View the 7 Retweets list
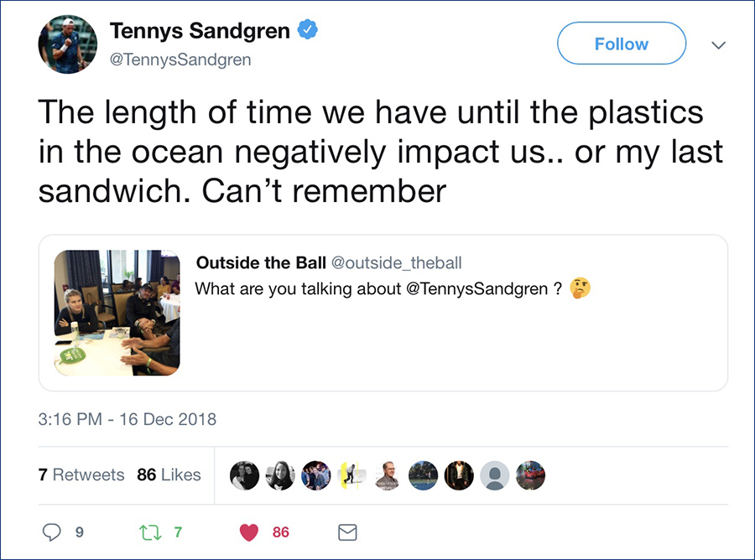 [81, 474]
